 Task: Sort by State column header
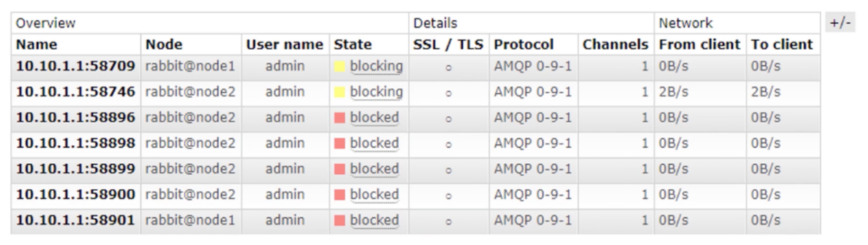coord(353,45)
